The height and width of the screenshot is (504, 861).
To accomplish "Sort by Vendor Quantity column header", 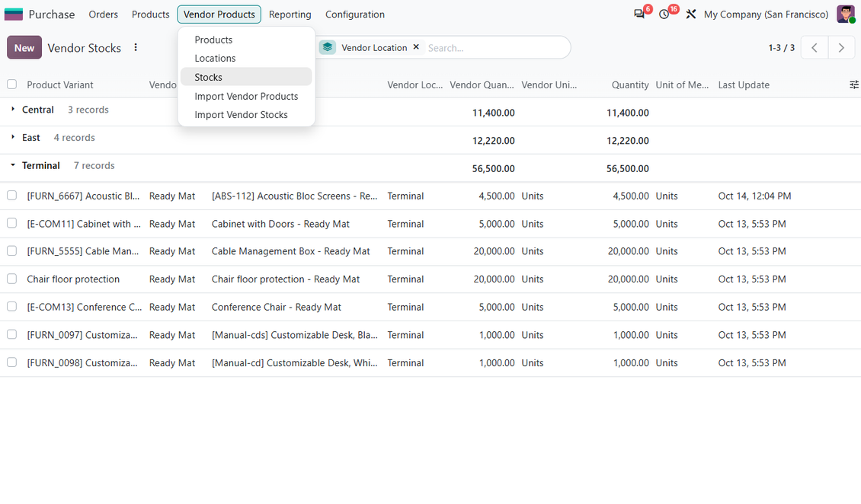I will click(x=482, y=85).
